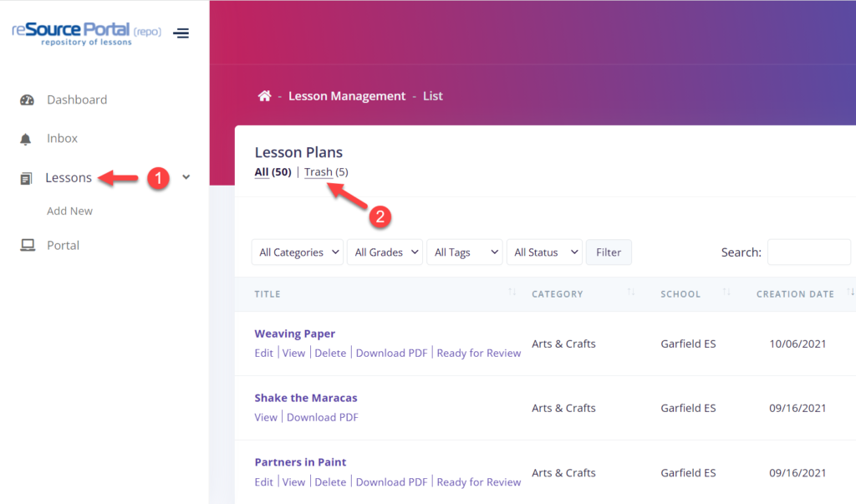Click the Lessons document icon in sidebar
Screen dimensions: 856x504
click(x=26, y=178)
